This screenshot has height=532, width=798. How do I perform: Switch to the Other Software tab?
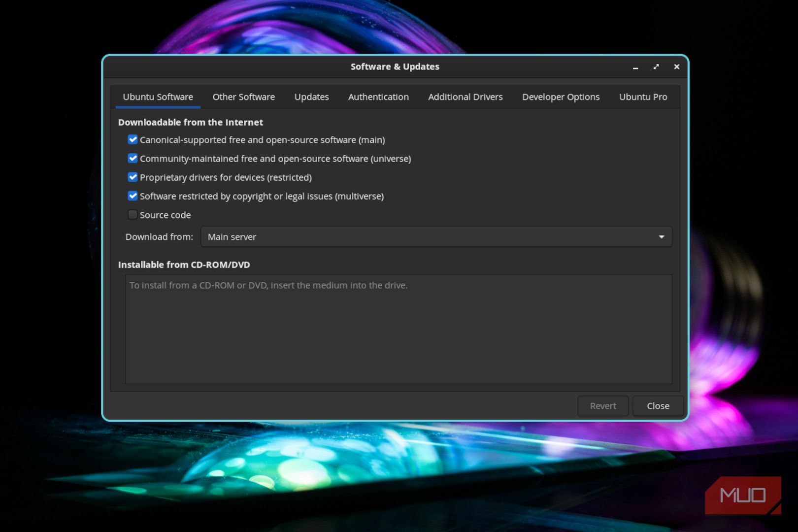[244, 97]
